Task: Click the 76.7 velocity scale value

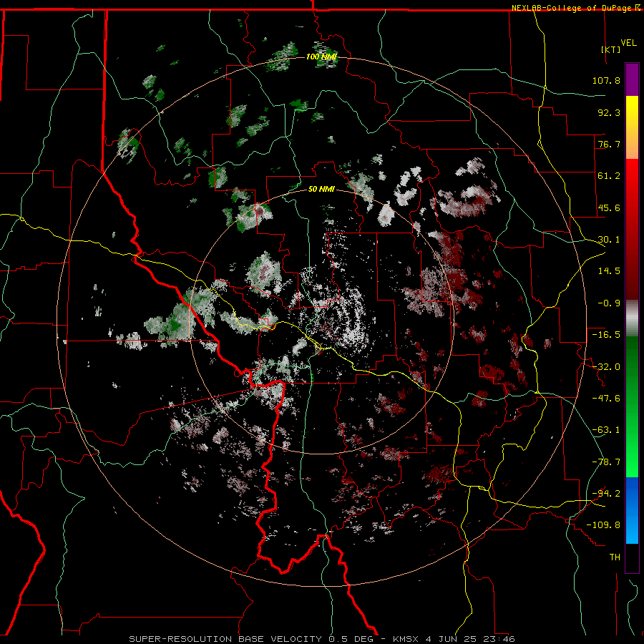Action: point(609,144)
